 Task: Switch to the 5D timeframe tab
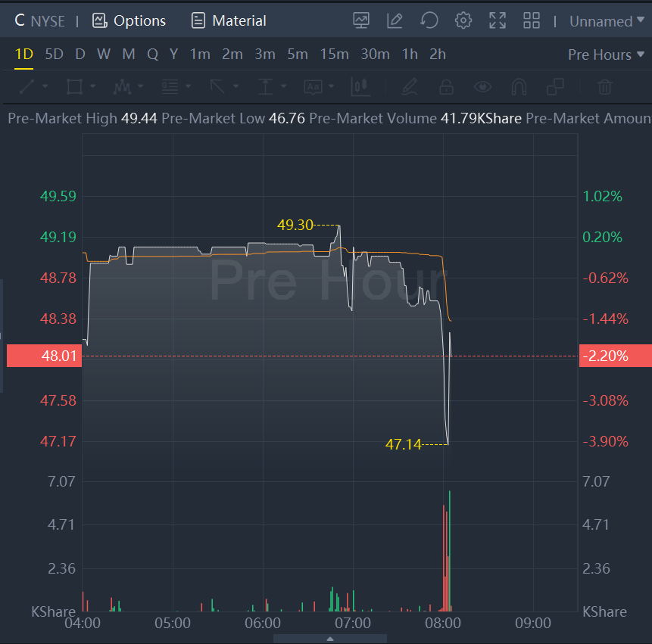coord(55,54)
